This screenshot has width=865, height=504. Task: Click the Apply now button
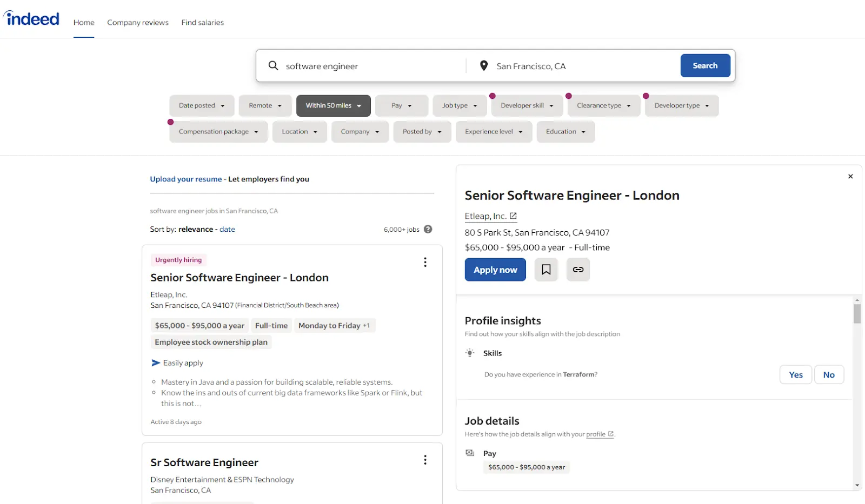[x=495, y=270]
